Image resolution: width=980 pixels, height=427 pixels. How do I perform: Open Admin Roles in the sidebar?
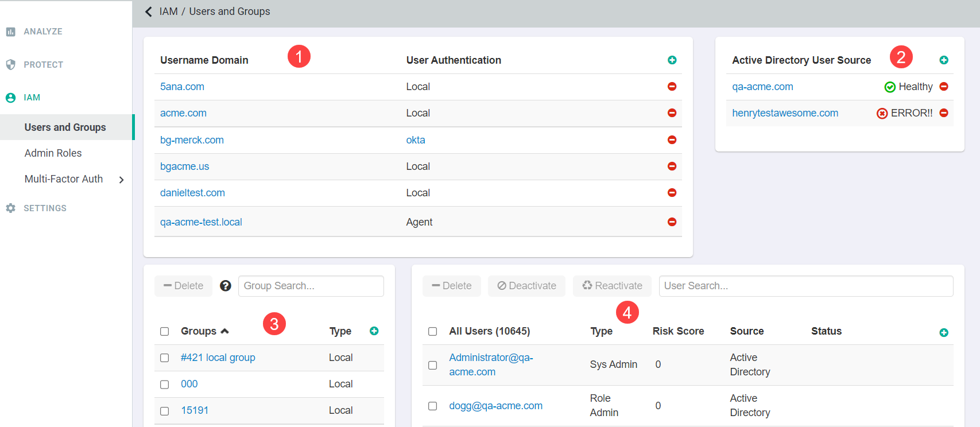[53, 153]
